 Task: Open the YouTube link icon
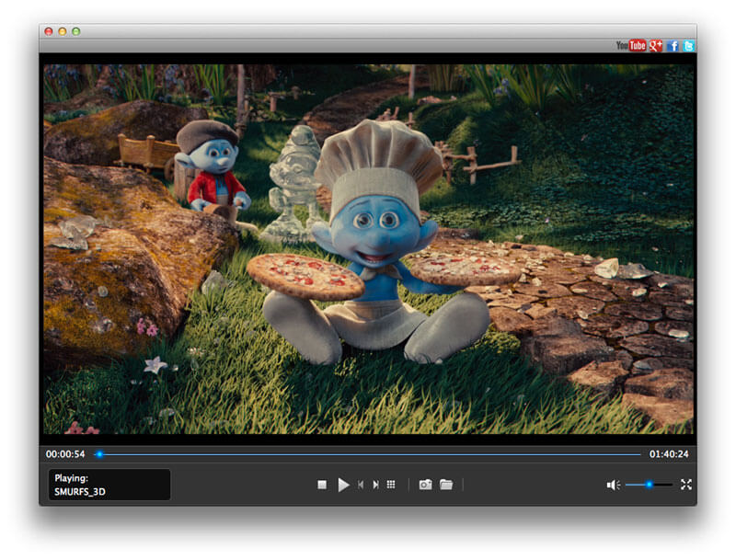631,45
